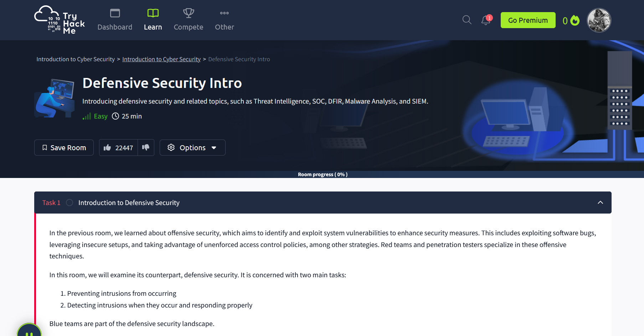Click the TryHackMe logo

[x=60, y=20]
